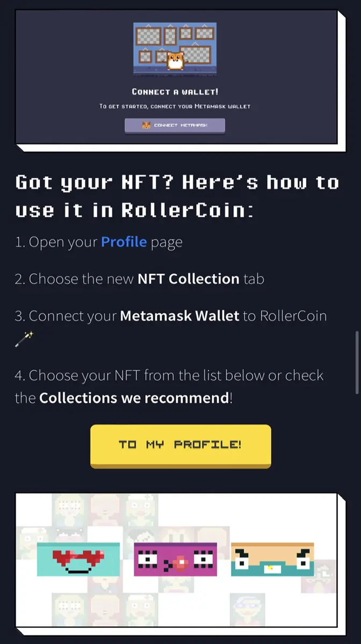Open Collections we recommend

pos(134,398)
